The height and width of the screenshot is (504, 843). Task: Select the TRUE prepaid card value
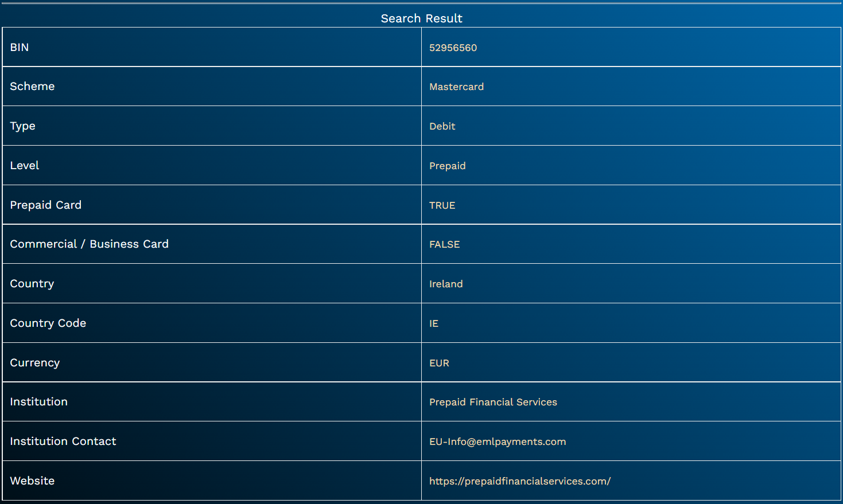(x=442, y=205)
